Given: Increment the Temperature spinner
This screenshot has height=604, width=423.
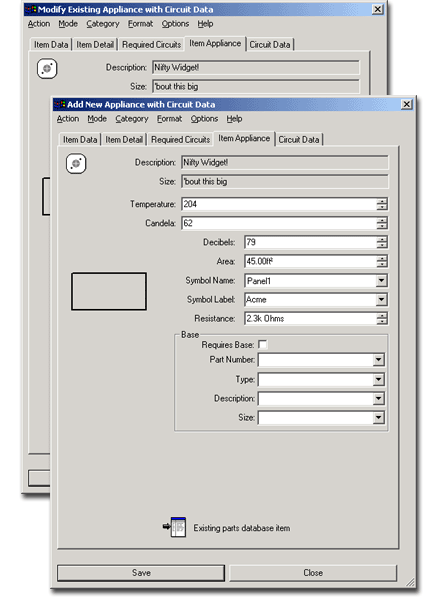Looking at the screenshot, I should point(382,201).
